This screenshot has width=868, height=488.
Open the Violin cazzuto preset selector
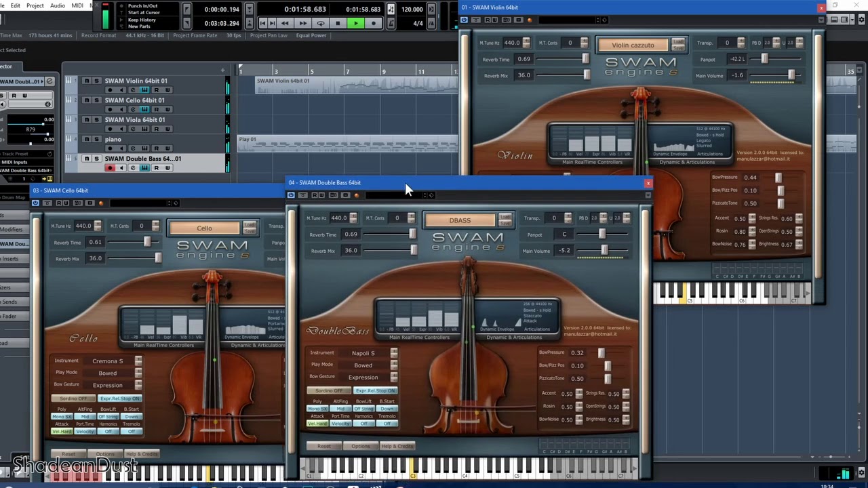click(x=633, y=45)
